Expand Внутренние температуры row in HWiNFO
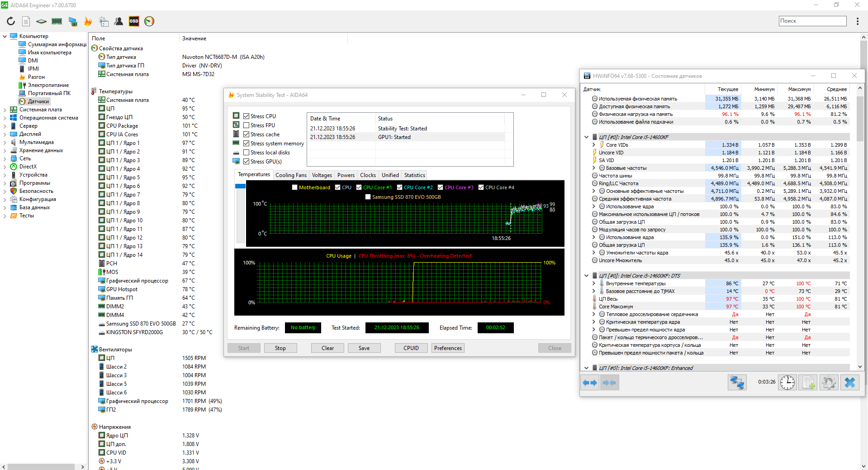 594,283
